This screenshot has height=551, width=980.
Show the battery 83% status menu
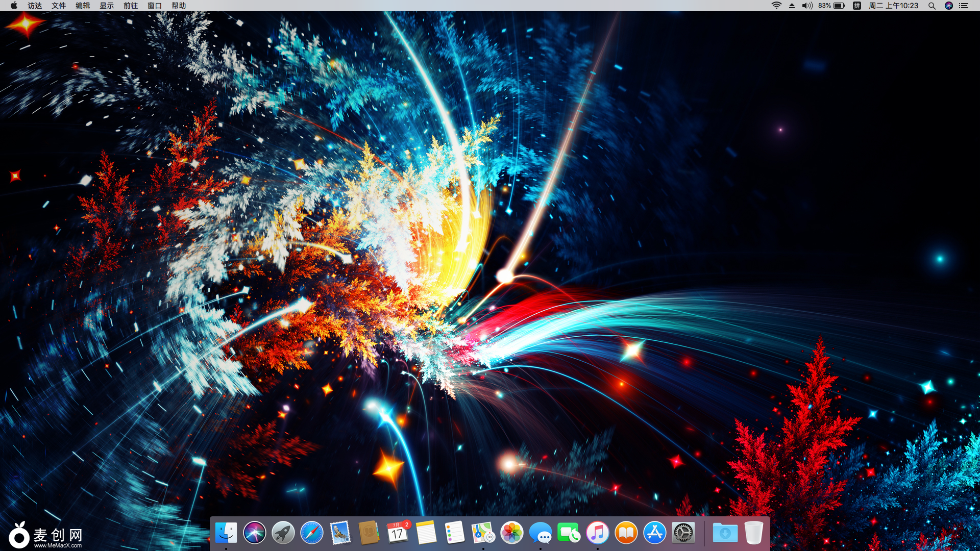pyautogui.click(x=831, y=6)
